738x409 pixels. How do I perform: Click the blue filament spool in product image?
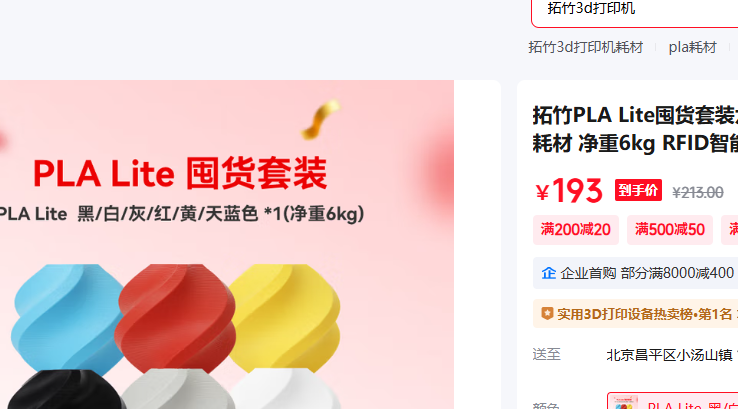pyautogui.click(x=66, y=318)
